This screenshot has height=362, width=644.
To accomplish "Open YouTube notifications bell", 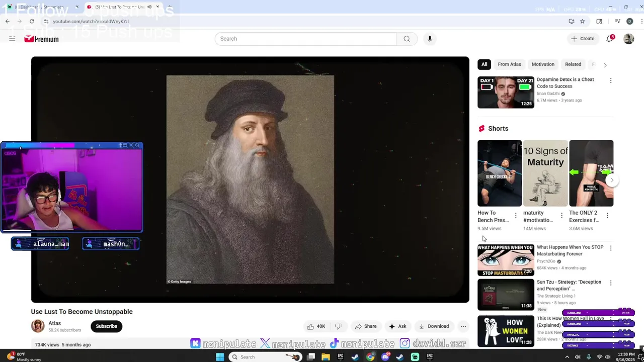I will point(609,39).
